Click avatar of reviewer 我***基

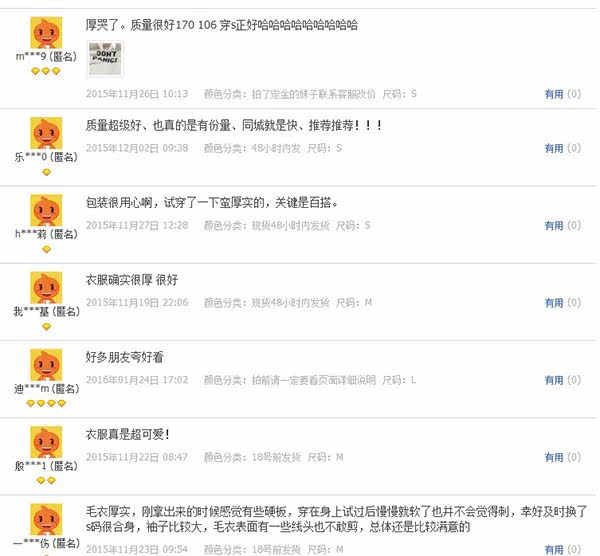tap(46, 287)
